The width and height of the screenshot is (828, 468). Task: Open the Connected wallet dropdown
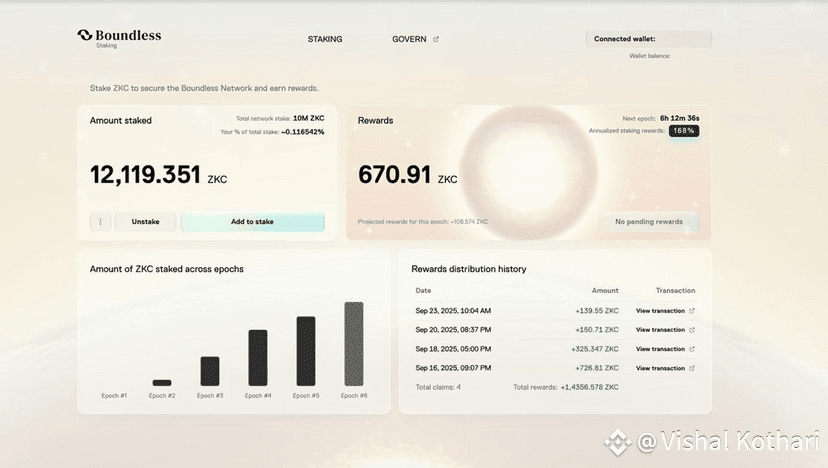(648, 39)
